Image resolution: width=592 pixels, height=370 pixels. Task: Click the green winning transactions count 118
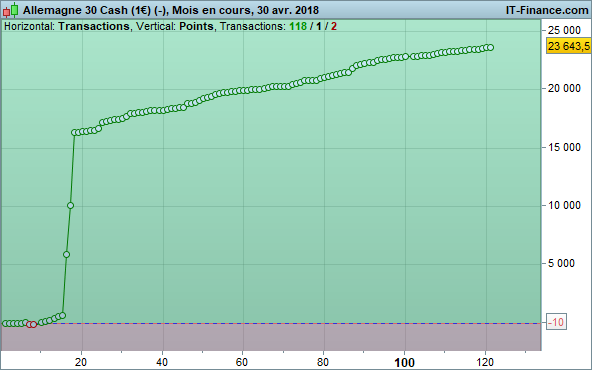[298, 26]
